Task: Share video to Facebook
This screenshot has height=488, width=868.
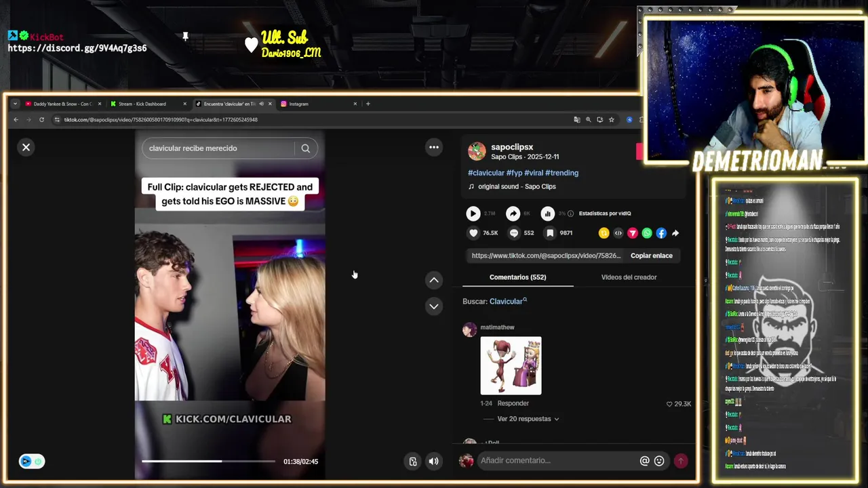Action: 661,233
